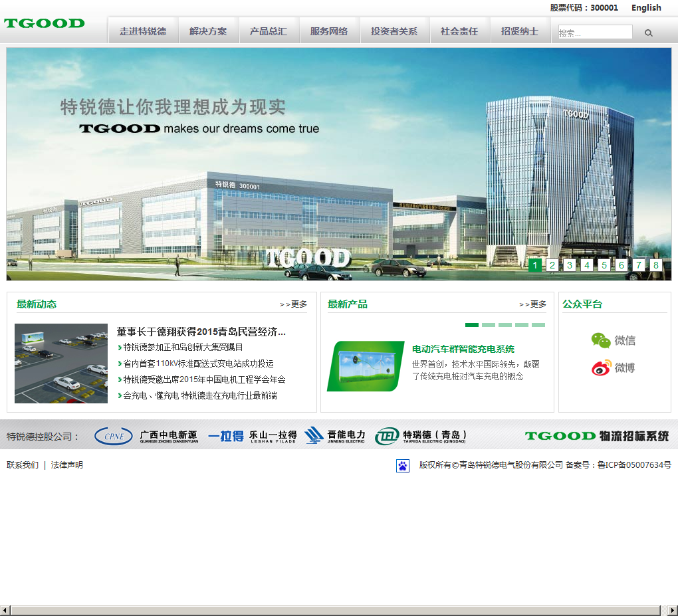Open the 招贤纳士 menu
This screenshot has width=678, height=616.
coord(520,31)
